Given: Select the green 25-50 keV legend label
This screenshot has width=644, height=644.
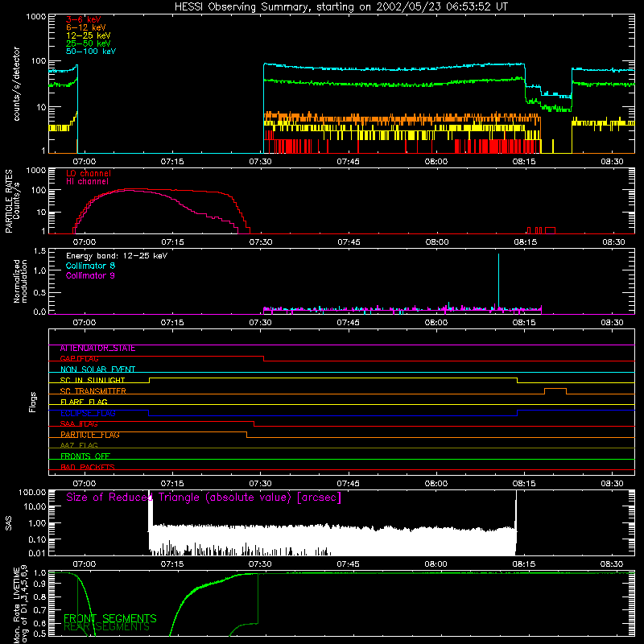Looking at the screenshot, I should click(88, 43).
